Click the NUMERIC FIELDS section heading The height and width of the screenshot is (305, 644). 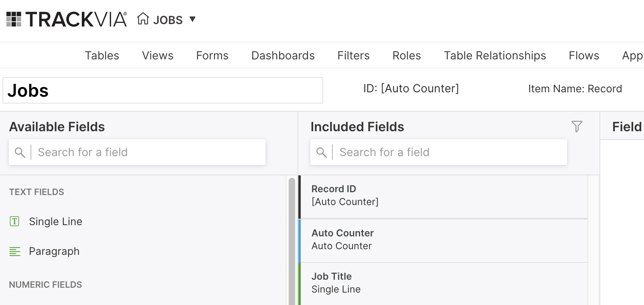pyautogui.click(x=45, y=285)
